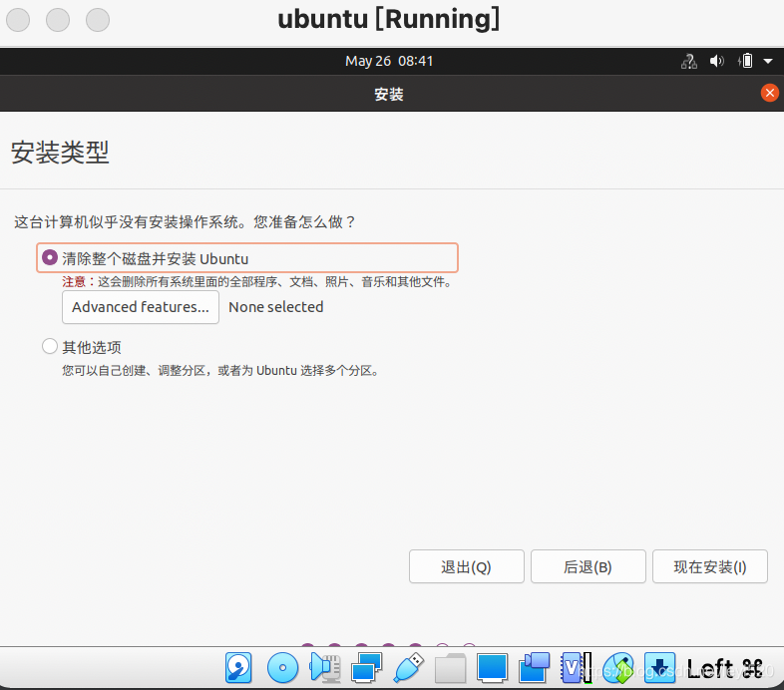This screenshot has height=690, width=784.
Task: Open the USB devices icon
Action: [409, 667]
